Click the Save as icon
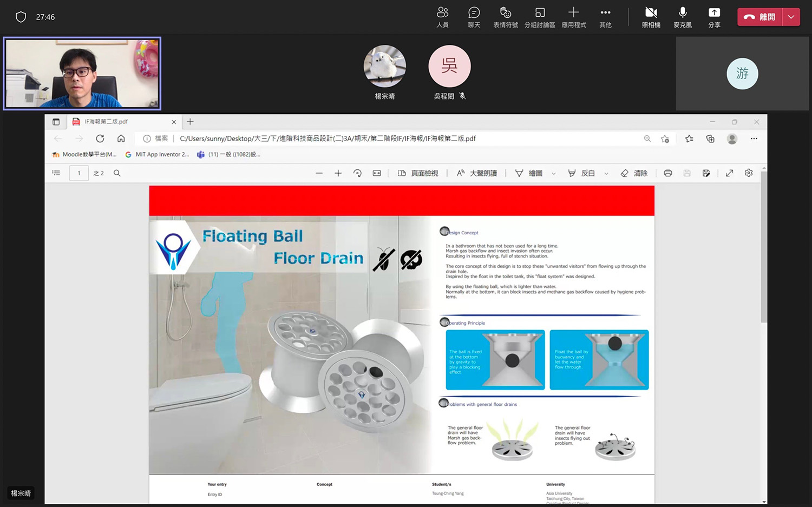The image size is (812, 507). [706, 173]
